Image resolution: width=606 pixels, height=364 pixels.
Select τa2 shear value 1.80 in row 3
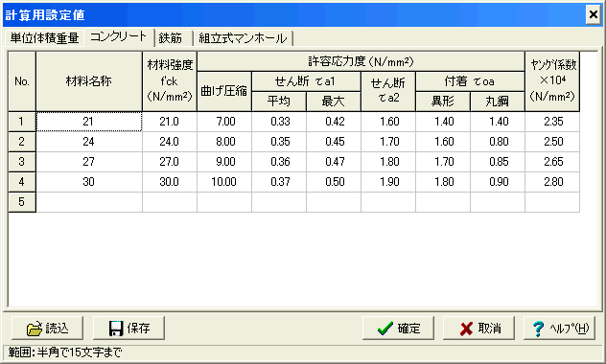[388, 162]
